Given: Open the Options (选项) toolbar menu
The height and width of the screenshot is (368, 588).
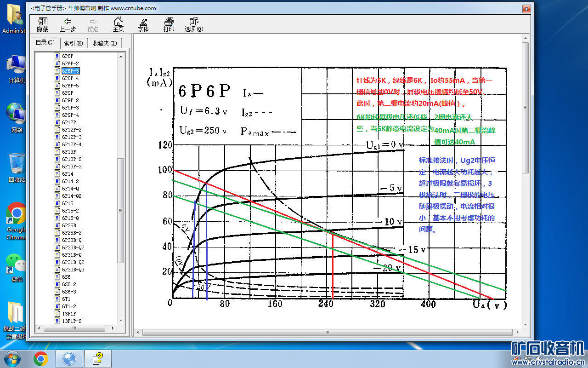Looking at the screenshot, I should pyautogui.click(x=193, y=24).
